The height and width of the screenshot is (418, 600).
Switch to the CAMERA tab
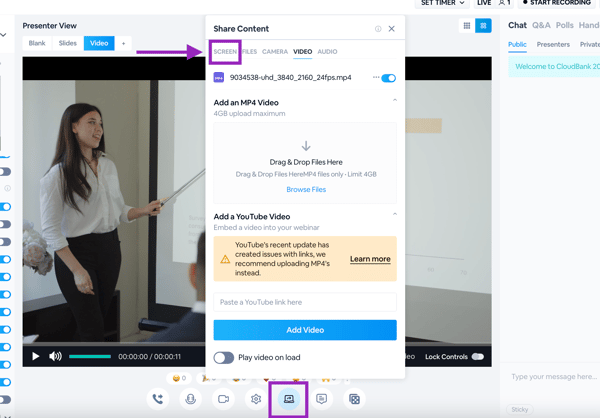(275, 52)
